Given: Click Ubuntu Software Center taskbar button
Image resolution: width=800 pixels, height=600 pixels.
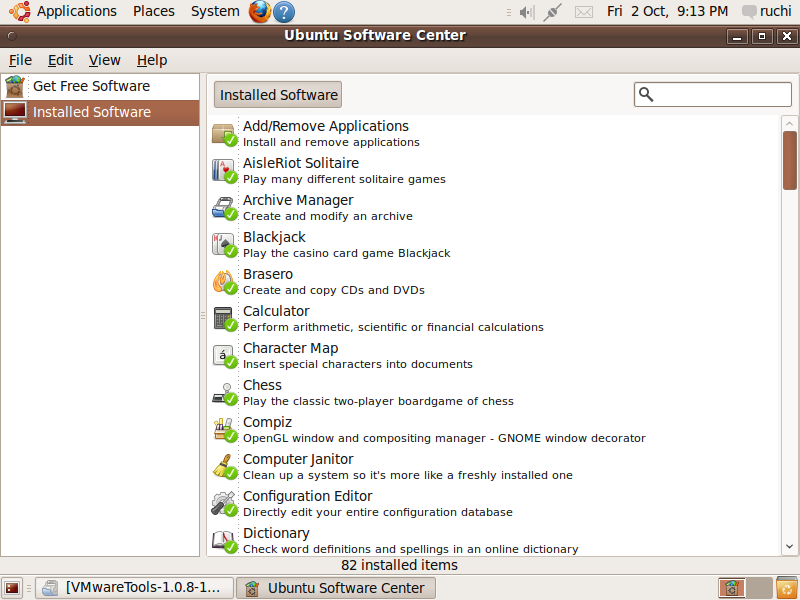Looking at the screenshot, I should [x=336, y=588].
